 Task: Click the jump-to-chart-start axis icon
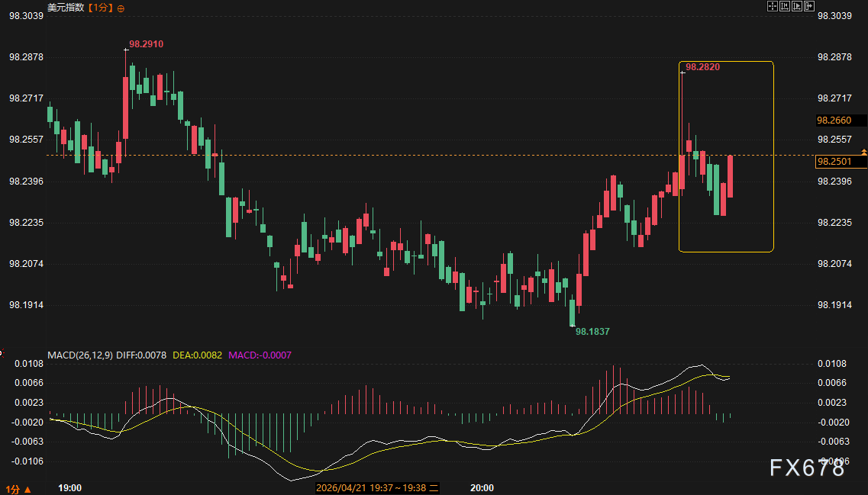pyautogui.click(x=785, y=6)
